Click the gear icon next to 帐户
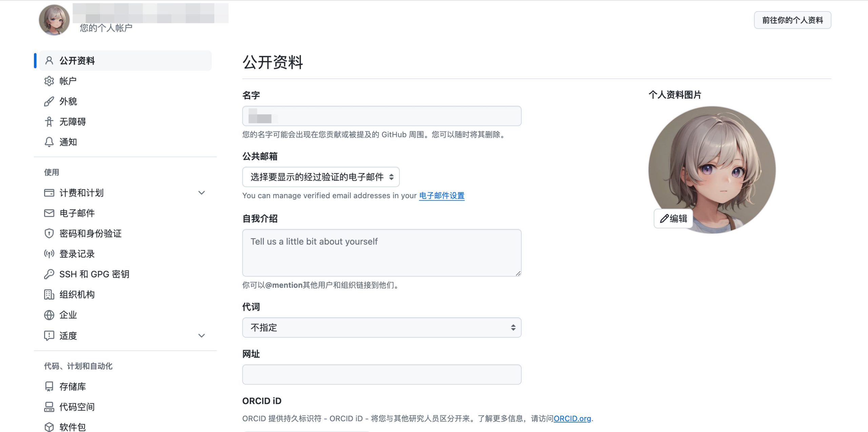 (49, 81)
